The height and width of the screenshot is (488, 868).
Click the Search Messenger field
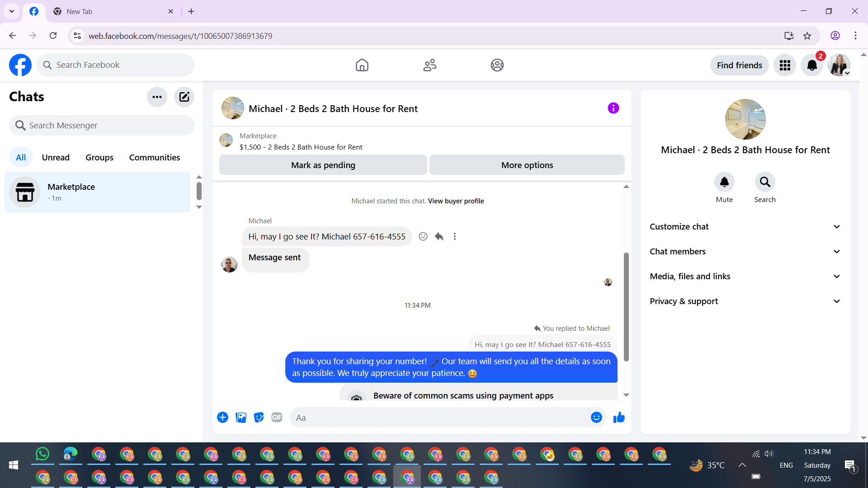pos(102,125)
